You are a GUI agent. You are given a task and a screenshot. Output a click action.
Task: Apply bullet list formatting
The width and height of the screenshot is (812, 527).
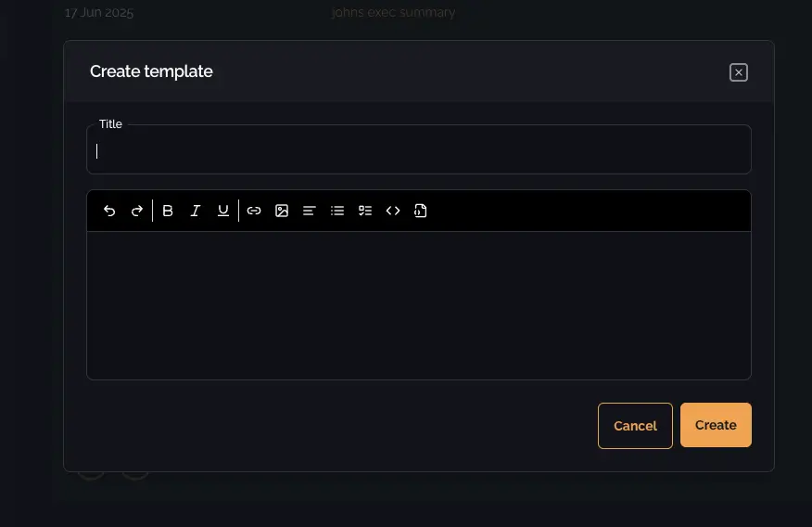click(x=337, y=211)
